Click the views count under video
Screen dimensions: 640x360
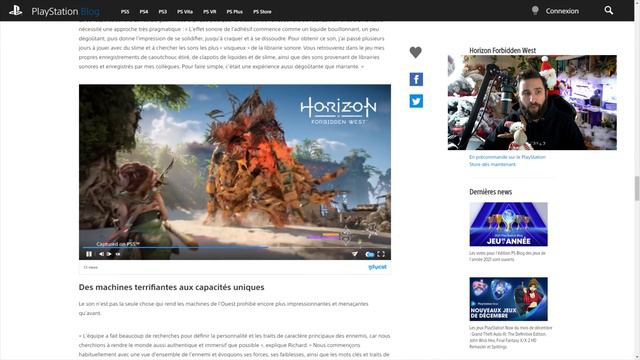pyautogui.click(x=91, y=267)
